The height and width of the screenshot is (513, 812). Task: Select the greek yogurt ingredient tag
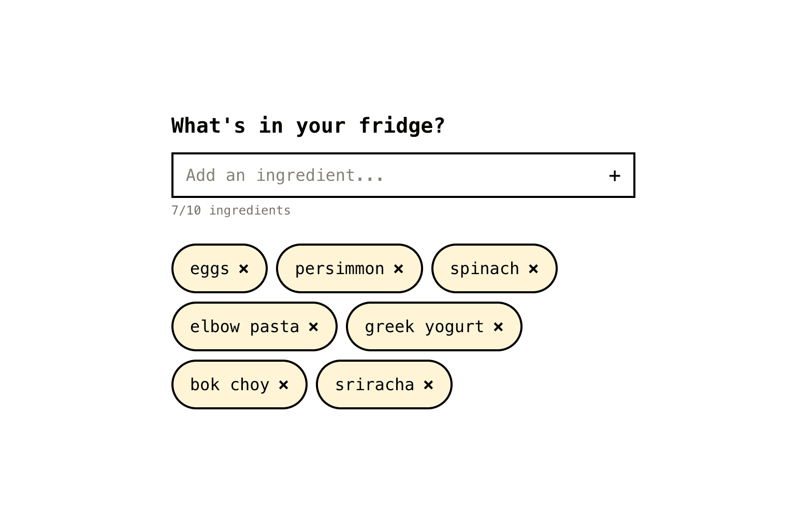pyautogui.click(x=425, y=326)
